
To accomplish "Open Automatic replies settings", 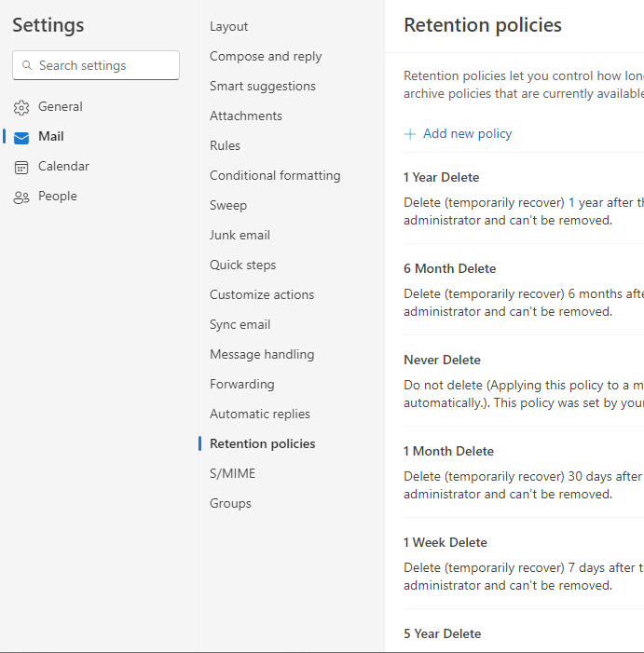I will [260, 415].
